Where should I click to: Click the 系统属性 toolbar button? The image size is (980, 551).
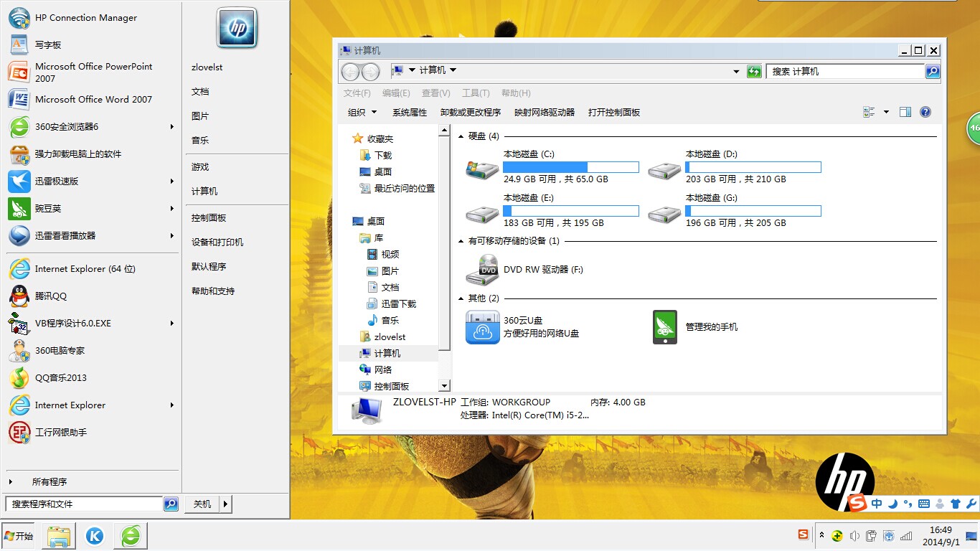410,112
